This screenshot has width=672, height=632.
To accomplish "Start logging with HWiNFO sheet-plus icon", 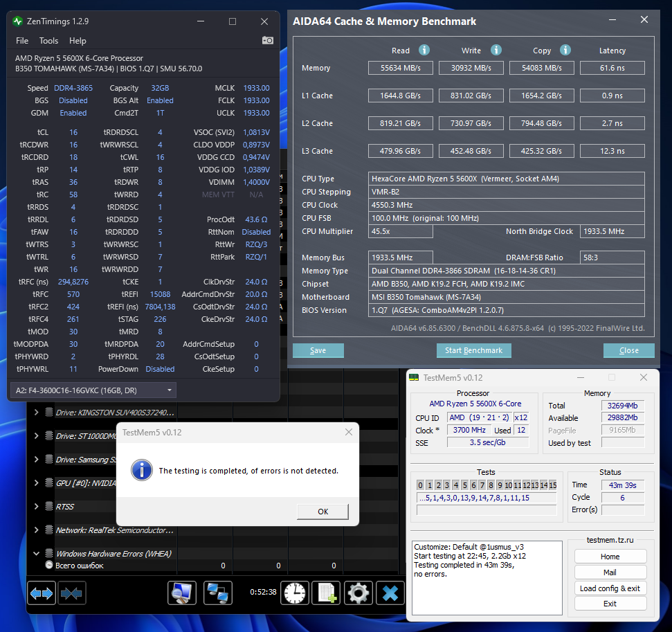I will (x=326, y=593).
